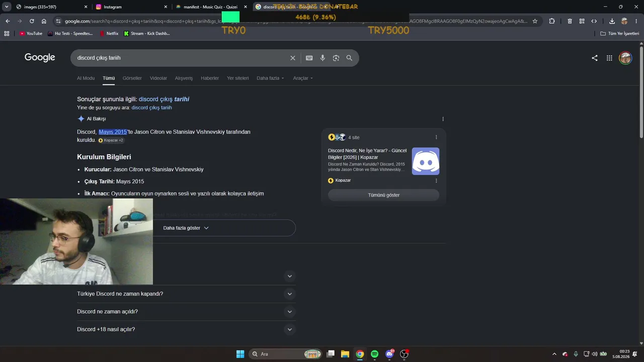Open the Tüm Yer İşaretleri bookmarks folder
The width and height of the screenshot is (644, 362).
(620, 33)
